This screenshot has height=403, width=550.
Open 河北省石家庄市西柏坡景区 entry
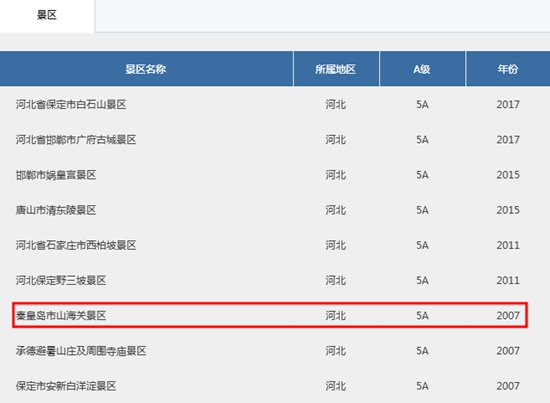[x=76, y=245]
